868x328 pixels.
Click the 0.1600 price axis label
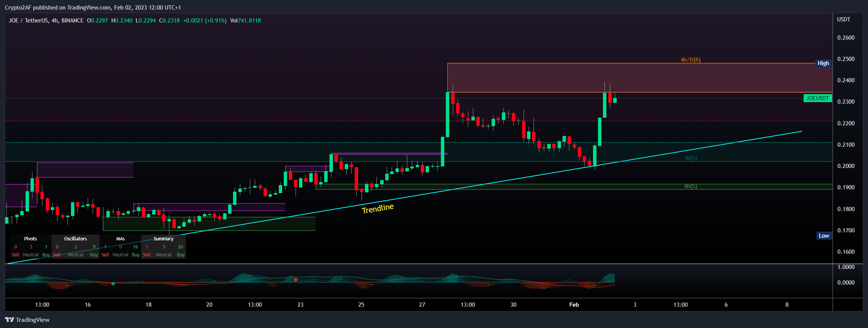coord(846,252)
